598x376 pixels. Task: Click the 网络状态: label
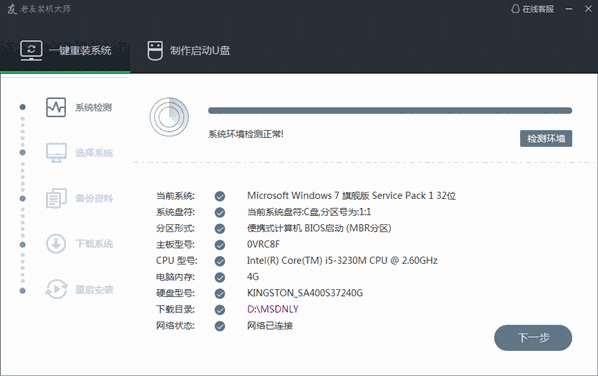[x=175, y=326]
